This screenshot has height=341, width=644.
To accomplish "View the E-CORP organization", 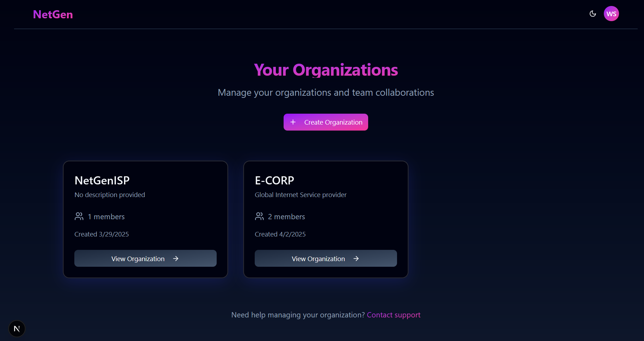I will [x=326, y=258].
